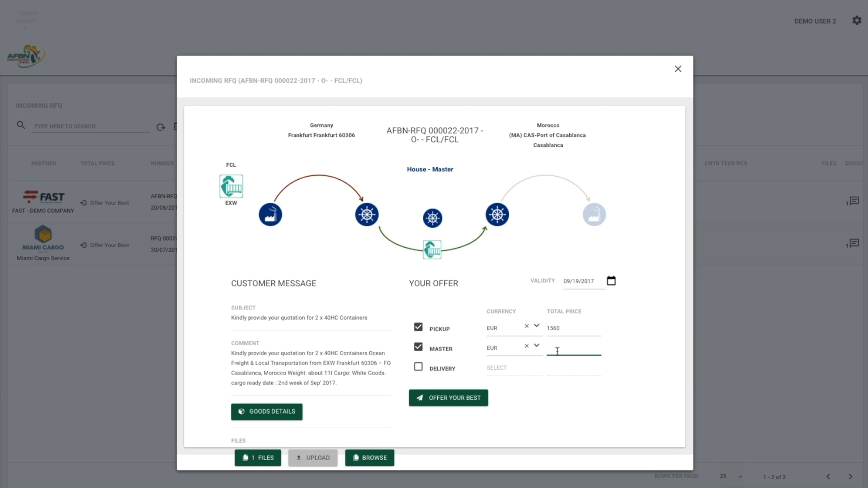Go to previous page of results
This screenshot has height=488, width=868.
[828, 476]
